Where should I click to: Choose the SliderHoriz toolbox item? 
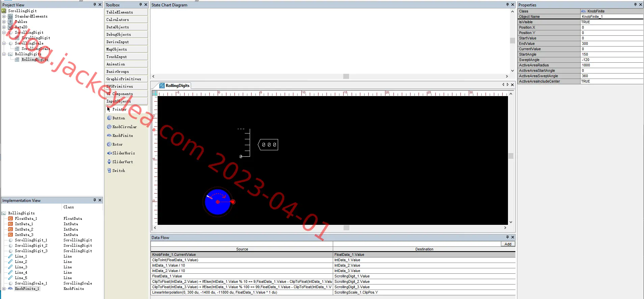pyautogui.click(x=121, y=153)
